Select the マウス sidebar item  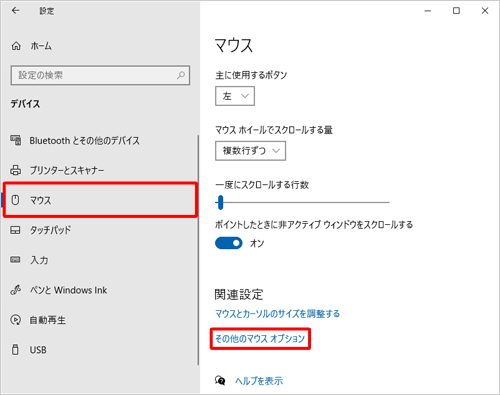click(x=100, y=200)
